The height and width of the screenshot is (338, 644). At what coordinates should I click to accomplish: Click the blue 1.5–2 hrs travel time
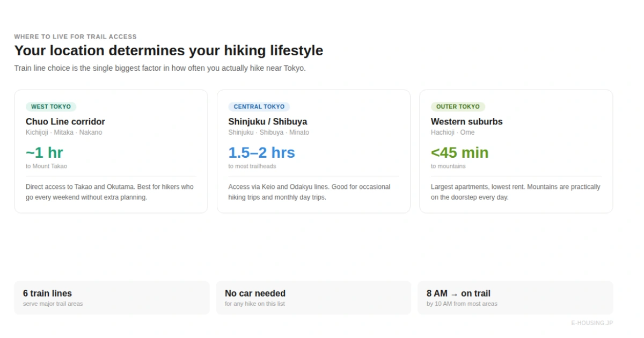pos(261,153)
